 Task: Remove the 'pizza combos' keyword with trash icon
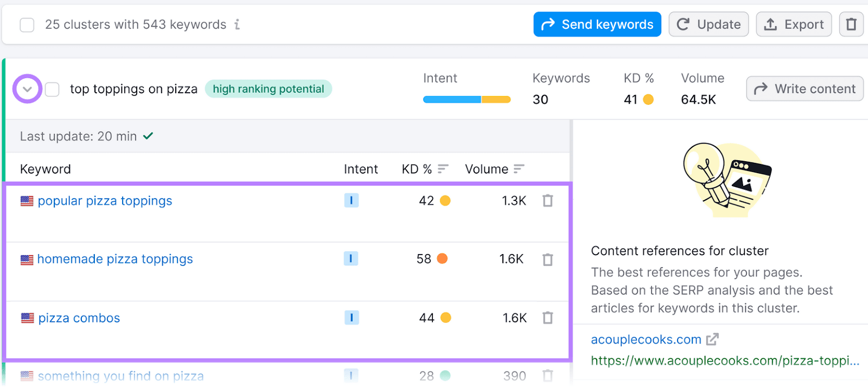coord(548,318)
